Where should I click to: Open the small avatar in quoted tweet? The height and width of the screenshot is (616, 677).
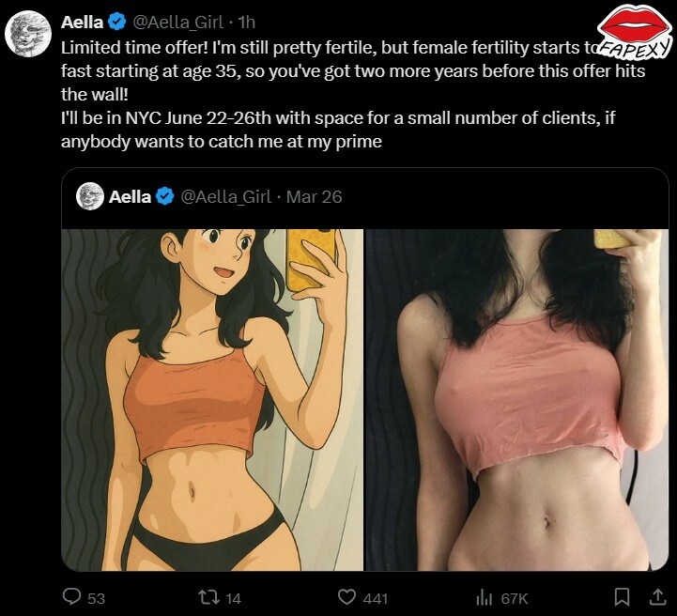point(90,196)
